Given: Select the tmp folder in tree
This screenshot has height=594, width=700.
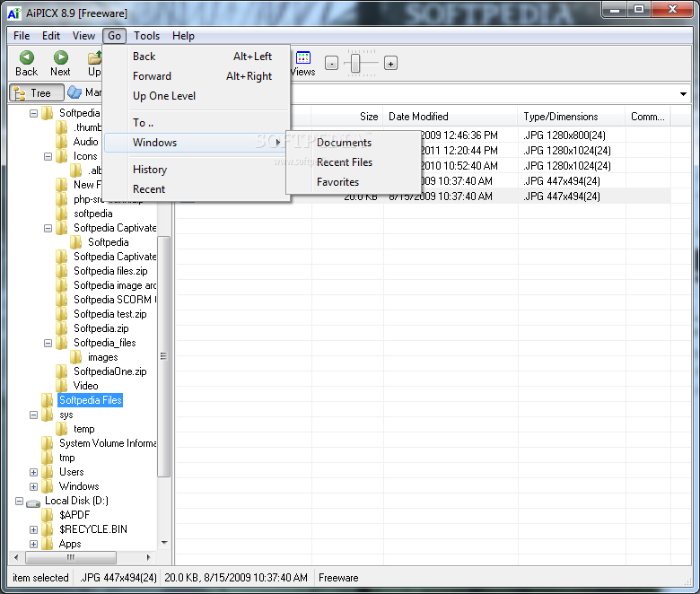Looking at the screenshot, I should [x=67, y=458].
